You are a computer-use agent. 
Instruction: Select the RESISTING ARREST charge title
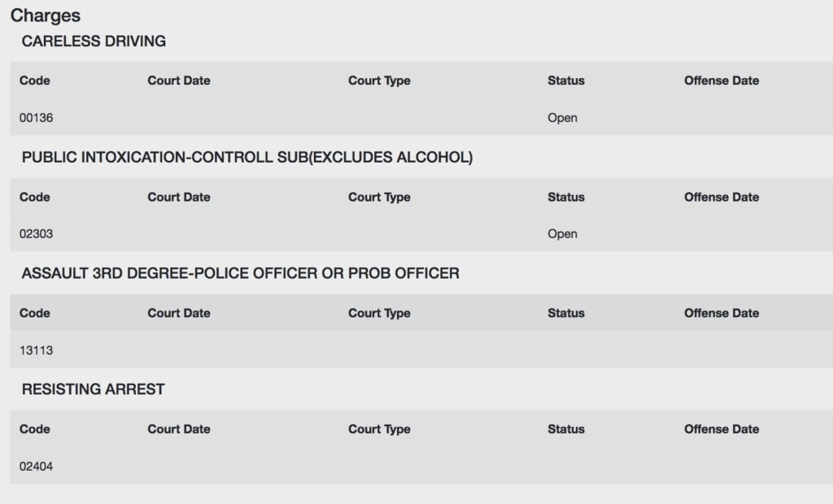93,389
